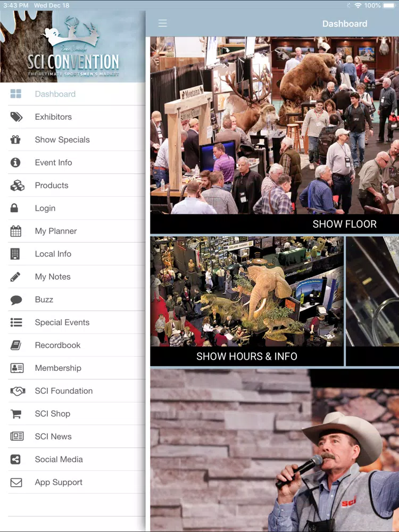Click the Event Info circle icon
399x532 pixels.
point(15,162)
